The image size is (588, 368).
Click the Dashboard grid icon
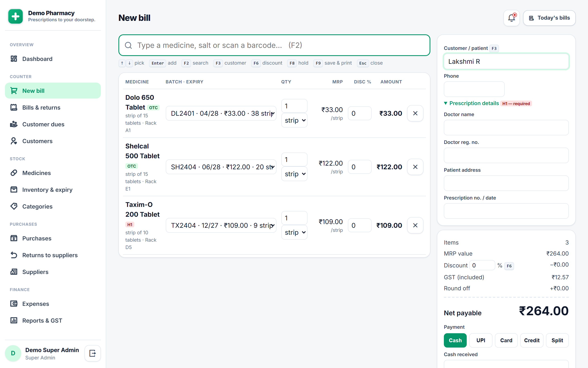pos(14,59)
